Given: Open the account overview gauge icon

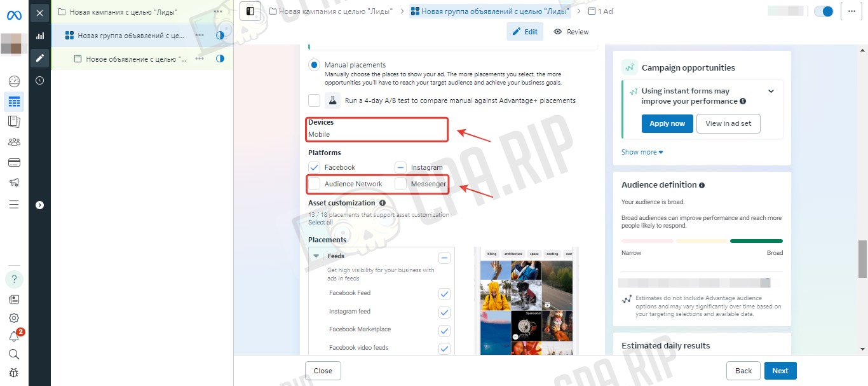Looking at the screenshot, I should pyautogui.click(x=14, y=81).
